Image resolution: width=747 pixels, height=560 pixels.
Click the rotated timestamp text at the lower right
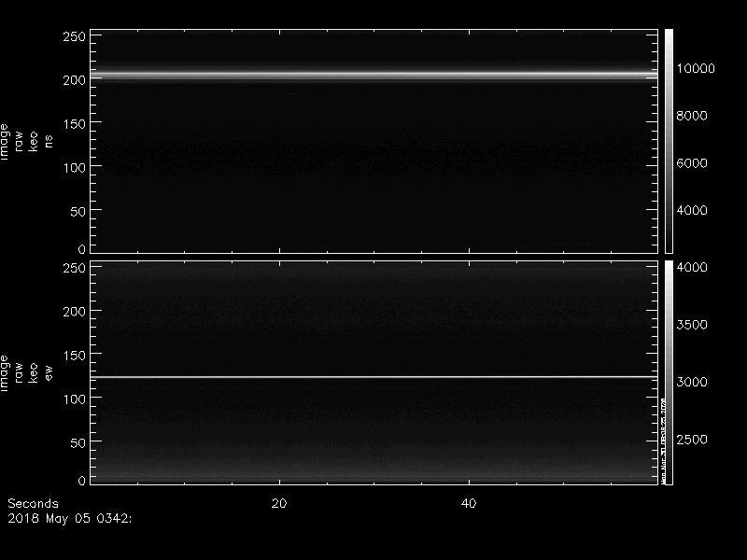(x=663, y=439)
